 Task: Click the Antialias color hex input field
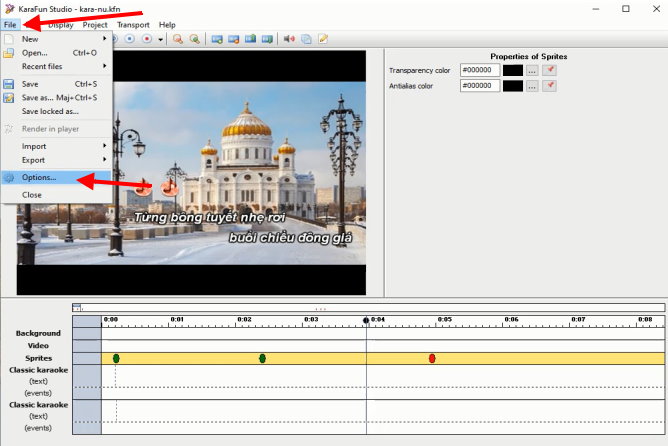point(480,86)
